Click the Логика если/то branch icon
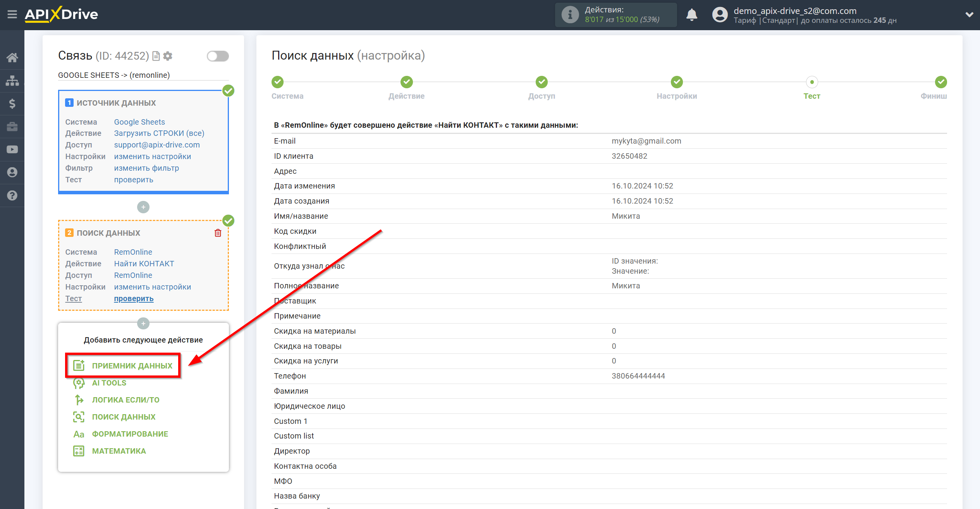The image size is (980, 509). tap(79, 400)
